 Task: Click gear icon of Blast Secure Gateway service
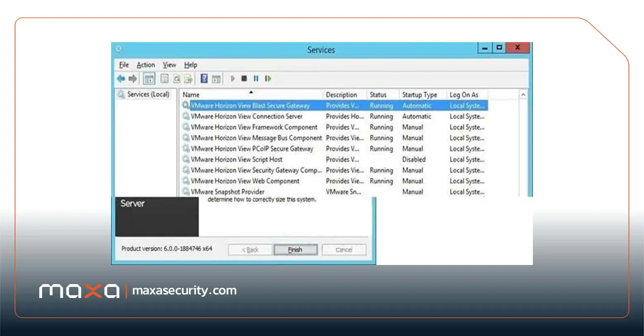pyautogui.click(x=186, y=105)
